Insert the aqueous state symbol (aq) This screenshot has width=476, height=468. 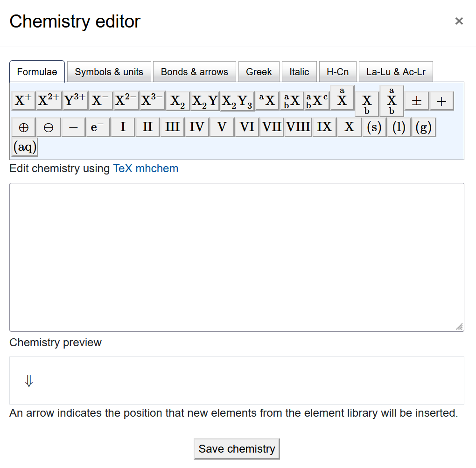(24, 147)
